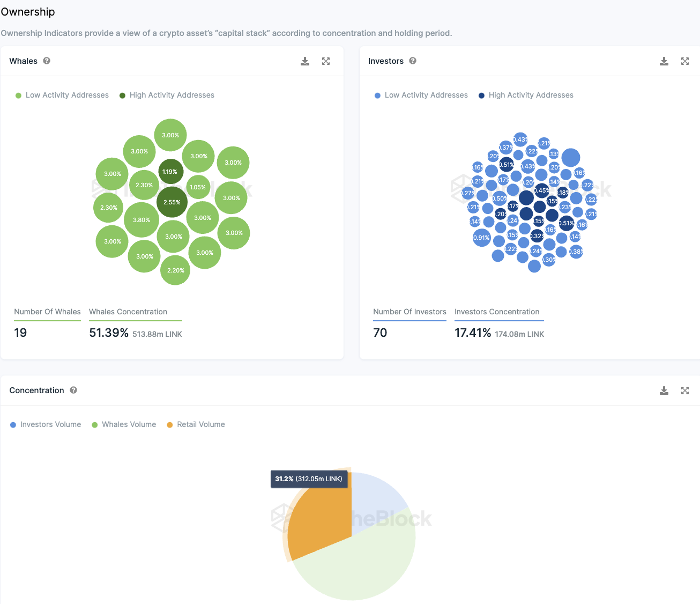Image resolution: width=700 pixels, height=604 pixels.
Task: Toggle Whales High Activity Addresses legend
Action: click(x=167, y=95)
